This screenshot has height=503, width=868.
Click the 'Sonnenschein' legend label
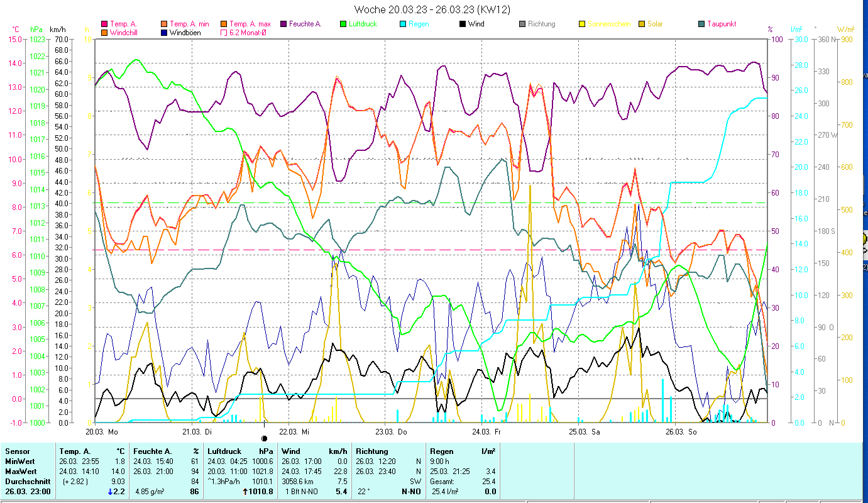610,25
